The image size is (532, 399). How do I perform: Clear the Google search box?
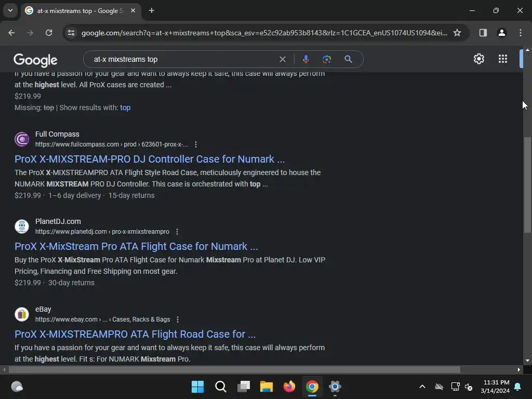pyautogui.click(x=282, y=59)
